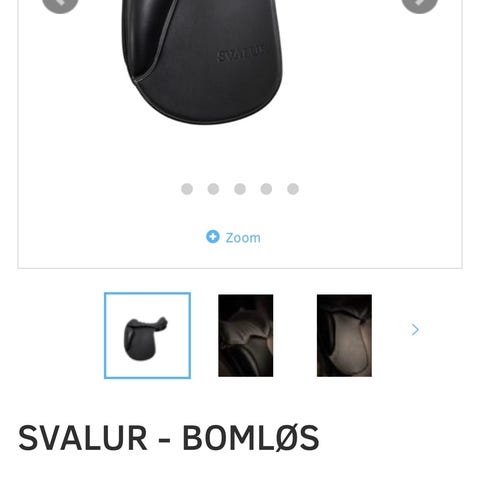Click the BOMLØS word in product title
480x480 pixels.
(251, 438)
